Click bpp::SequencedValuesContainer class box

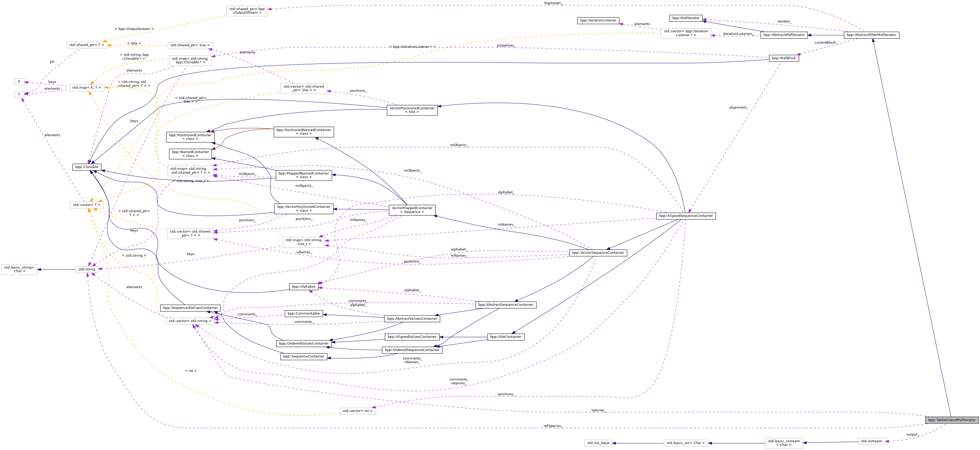tap(190, 308)
